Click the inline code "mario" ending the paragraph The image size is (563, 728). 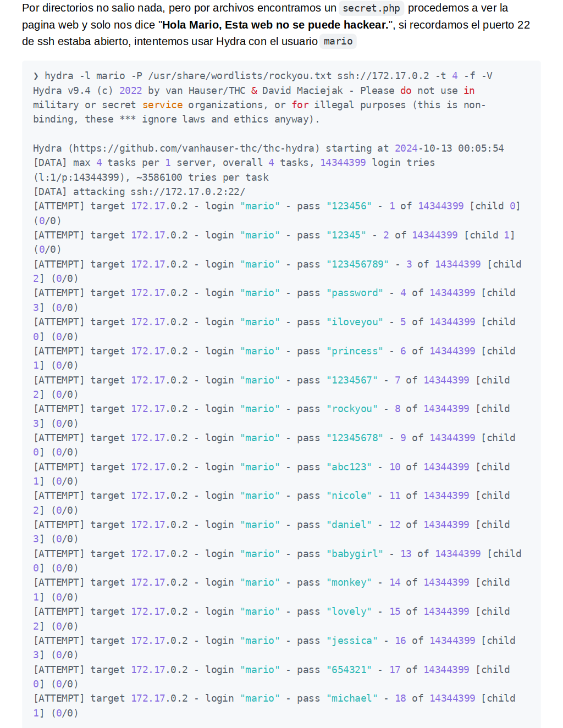point(338,41)
